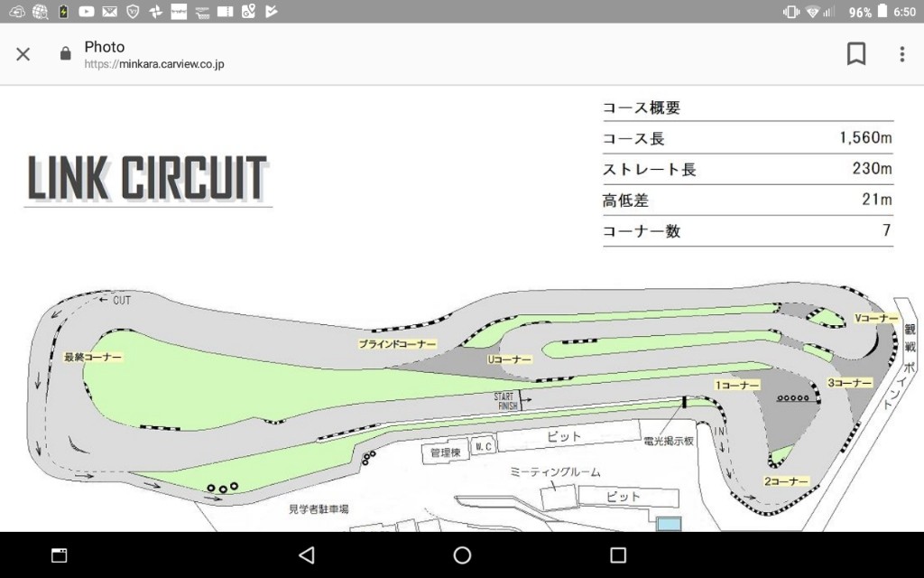Tap the cloud sync notification icon
This screenshot has height=578, width=924.
(x=17, y=11)
